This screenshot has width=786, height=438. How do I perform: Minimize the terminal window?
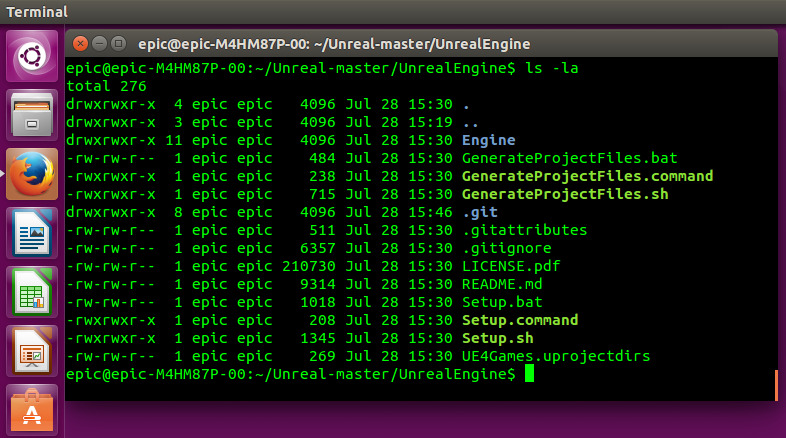99,43
